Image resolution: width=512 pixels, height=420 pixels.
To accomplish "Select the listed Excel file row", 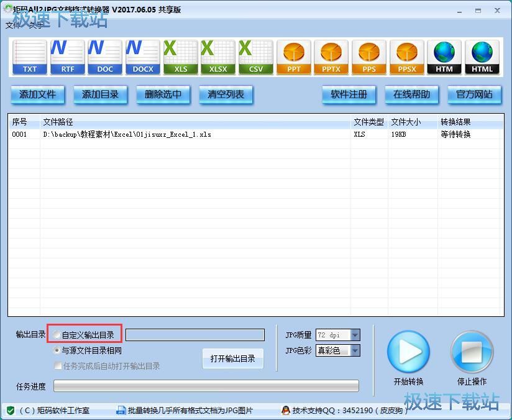I will pos(186,134).
